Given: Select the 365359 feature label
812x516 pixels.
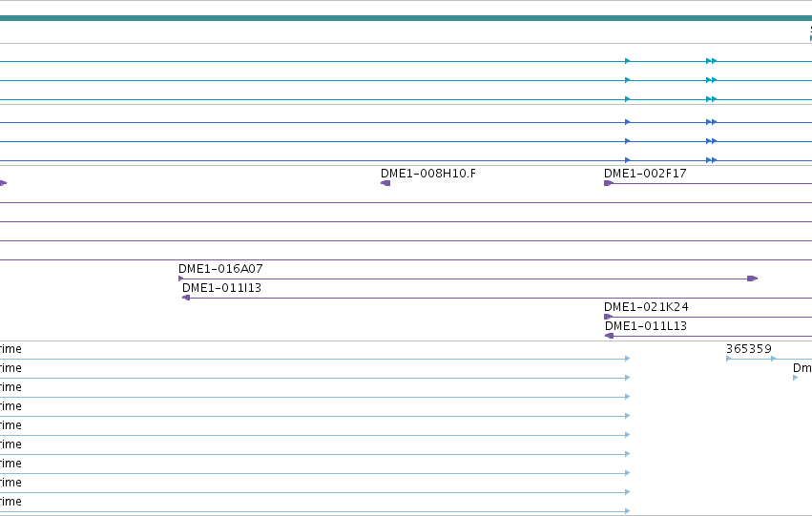Looking at the screenshot, I should point(749,349).
